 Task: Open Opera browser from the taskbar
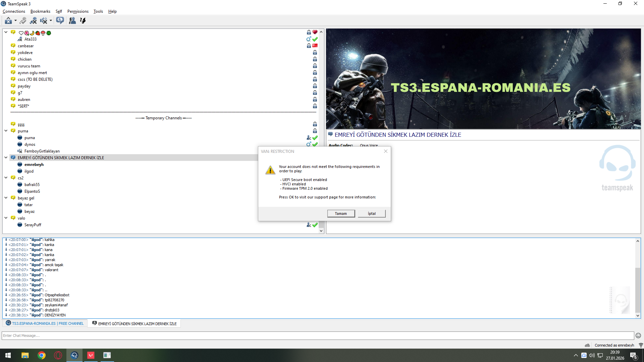point(58,355)
